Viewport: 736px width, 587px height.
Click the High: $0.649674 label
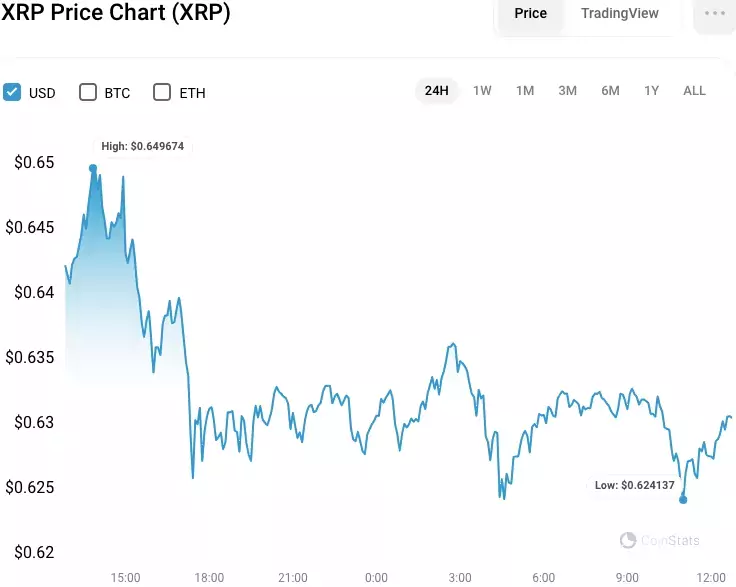(x=143, y=146)
